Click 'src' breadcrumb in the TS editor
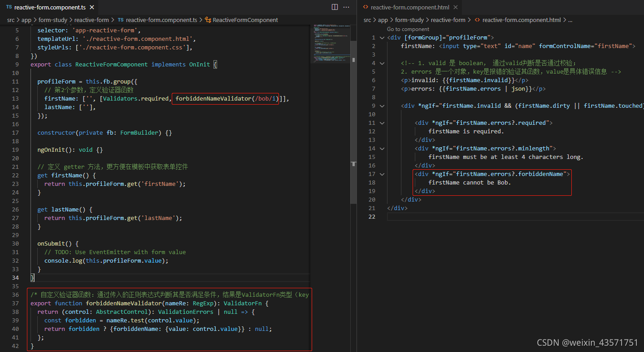Viewport: 644px width, 352px height. tap(11, 20)
